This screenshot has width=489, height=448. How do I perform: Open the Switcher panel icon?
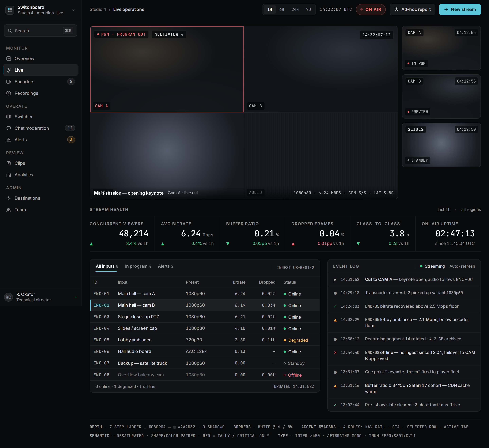pyautogui.click(x=9, y=117)
